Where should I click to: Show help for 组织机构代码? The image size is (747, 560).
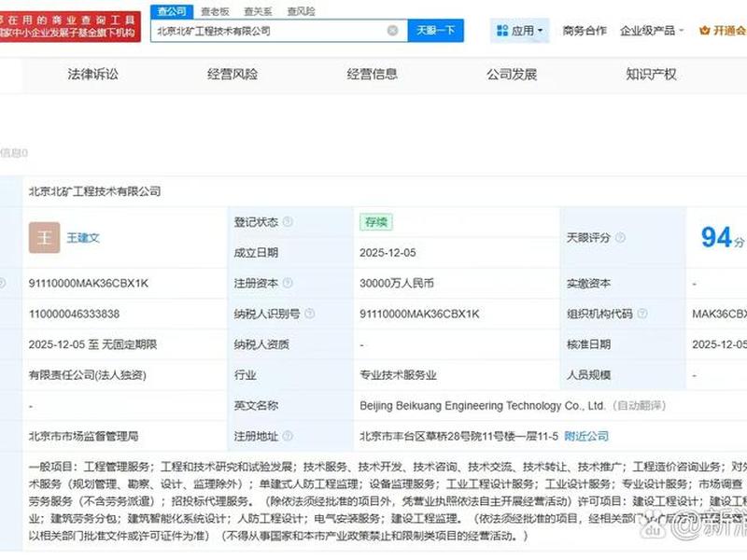point(642,314)
